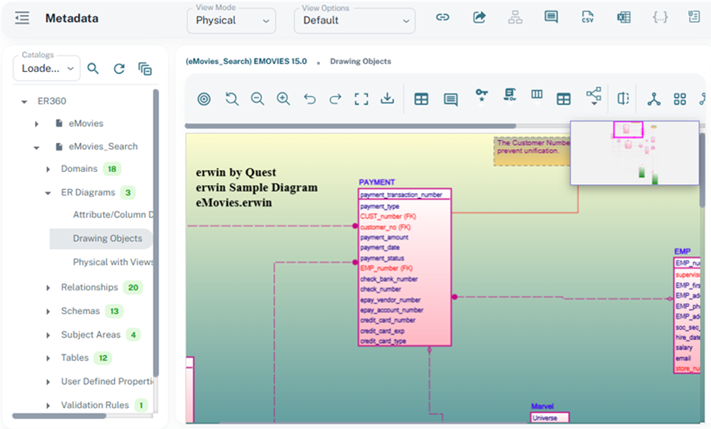Click the sidebar vertical scrollbar

pyautogui.click(x=156, y=233)
